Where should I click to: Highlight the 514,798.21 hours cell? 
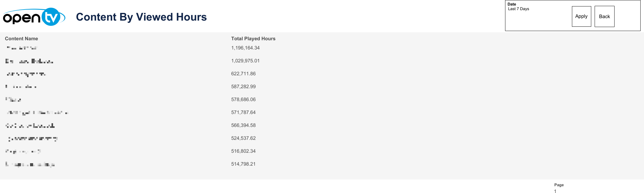coord(243,164)
